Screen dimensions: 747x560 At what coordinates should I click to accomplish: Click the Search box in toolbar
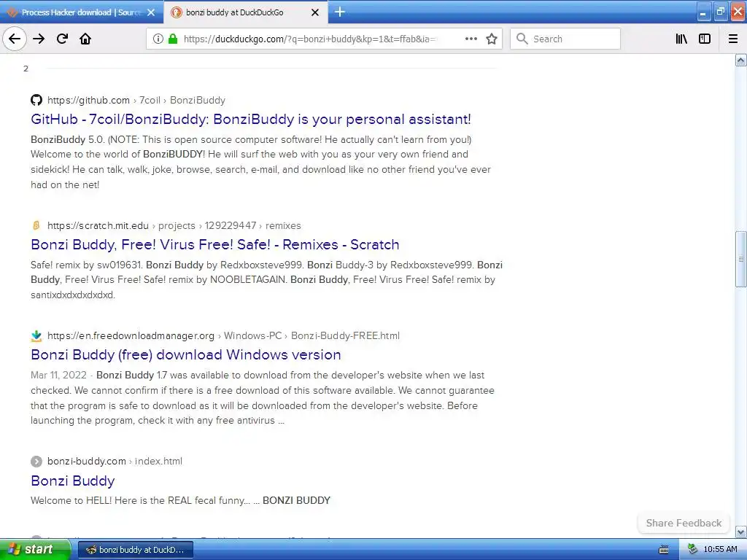tap(565, 39)
